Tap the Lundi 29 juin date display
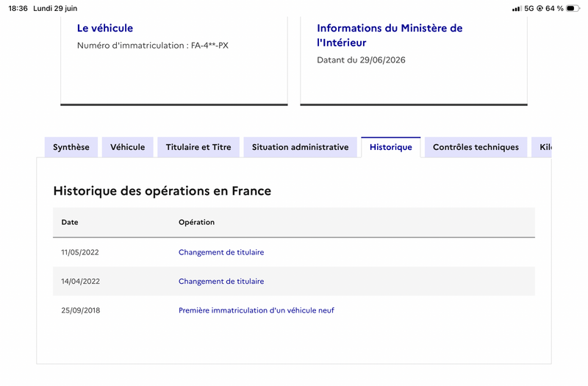588x386 pixels. pyautogui.click(x=55, y=8)
